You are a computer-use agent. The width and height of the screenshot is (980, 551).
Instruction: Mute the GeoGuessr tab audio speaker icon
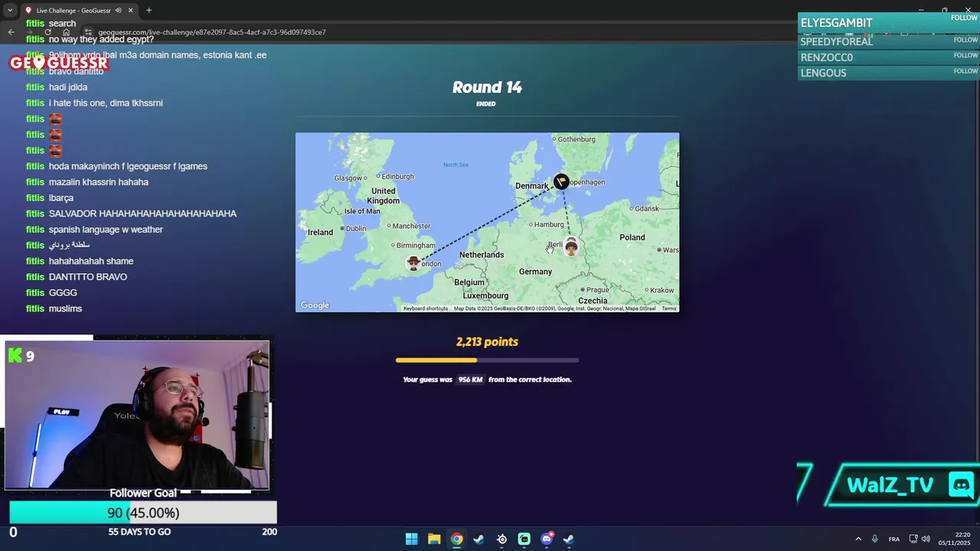119,10
